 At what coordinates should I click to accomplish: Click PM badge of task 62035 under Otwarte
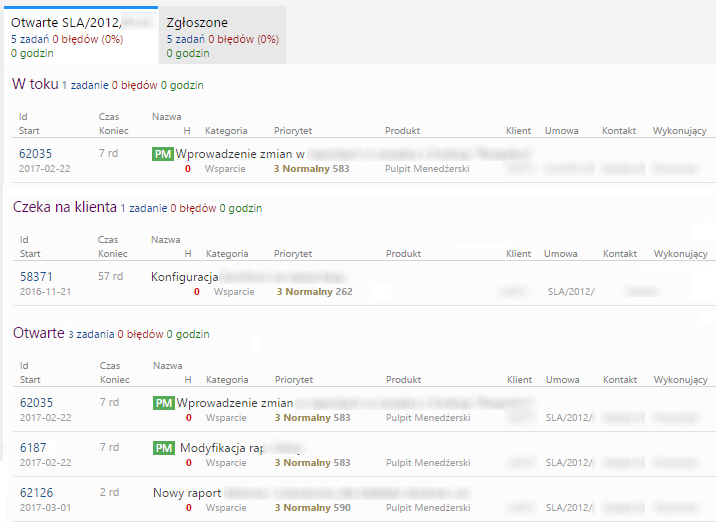(162, 403)
